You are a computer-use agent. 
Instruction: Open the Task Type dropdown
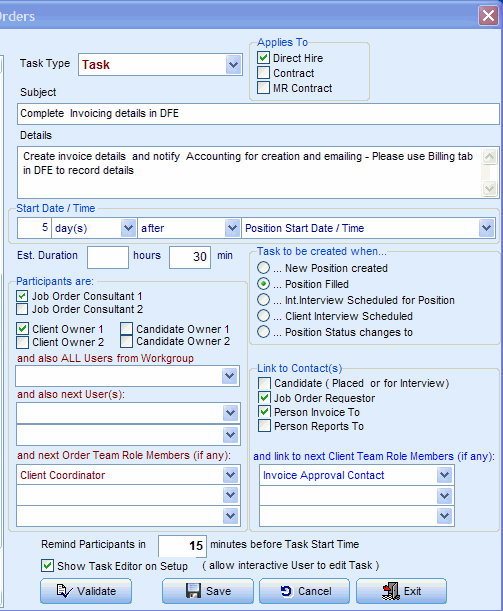point(233,65)
